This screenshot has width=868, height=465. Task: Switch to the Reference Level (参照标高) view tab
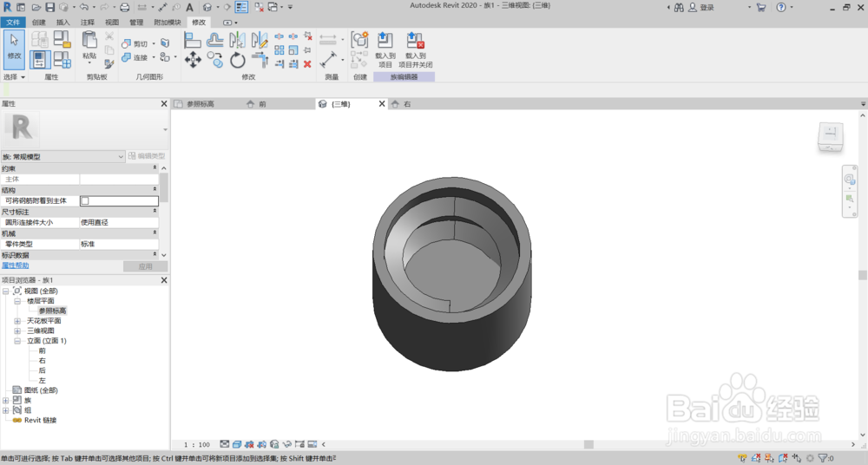tap(201, 104)
